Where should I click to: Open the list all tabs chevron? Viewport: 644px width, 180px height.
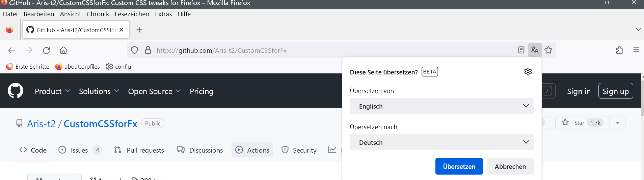638,29
